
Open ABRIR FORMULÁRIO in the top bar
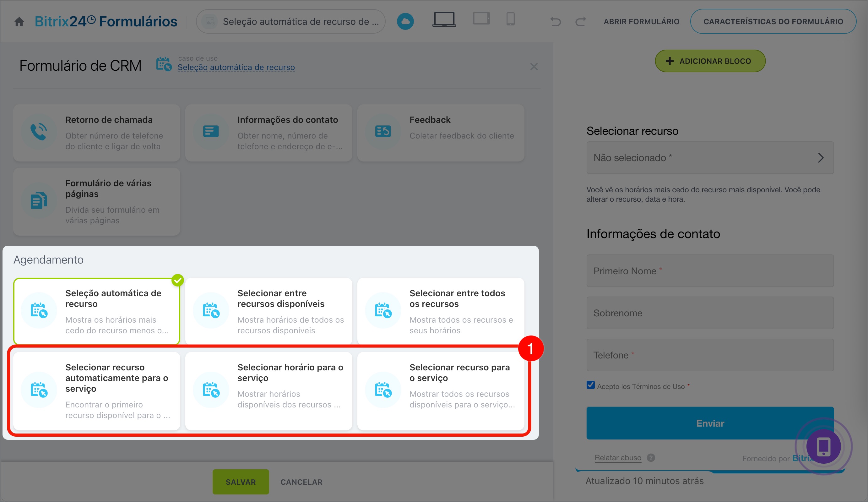point(641,22)
